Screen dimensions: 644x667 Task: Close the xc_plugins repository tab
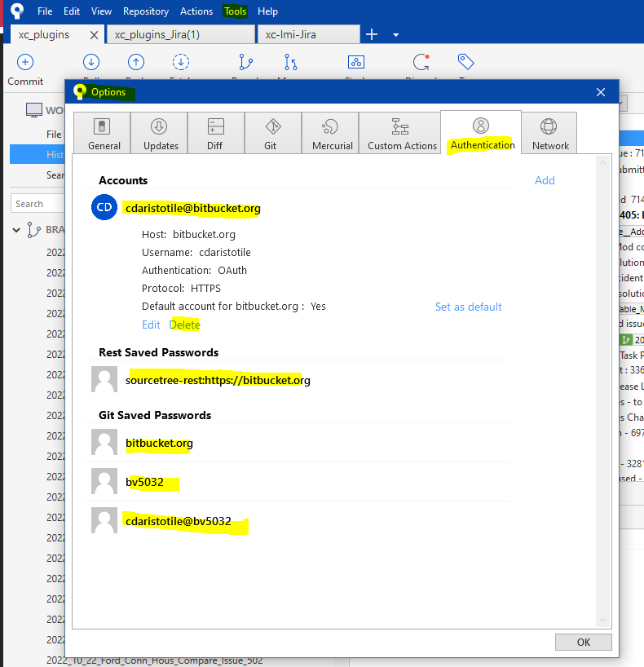coord(95,35)
